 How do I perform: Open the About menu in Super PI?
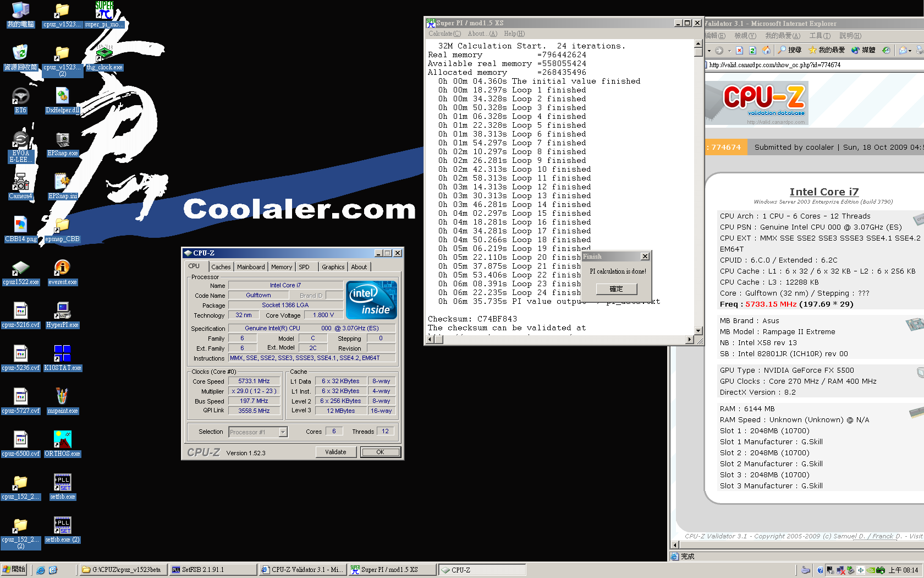[482, 34]
